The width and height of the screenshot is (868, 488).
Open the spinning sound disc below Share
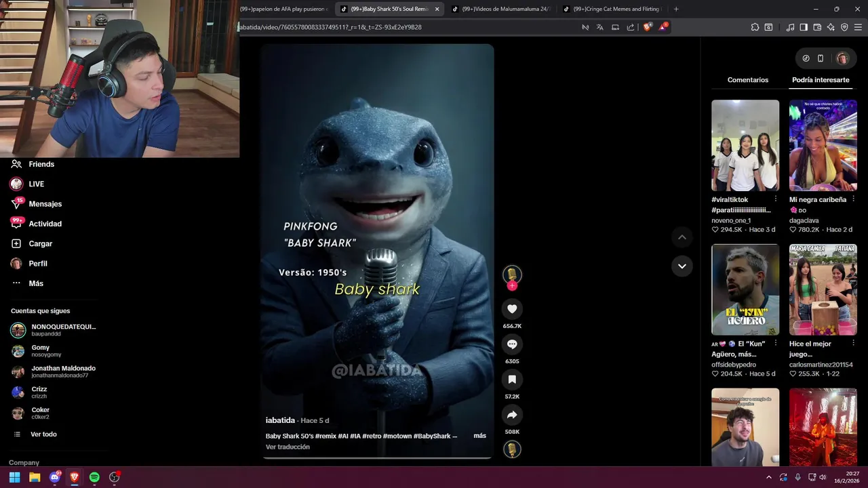(x=512, y=449)
